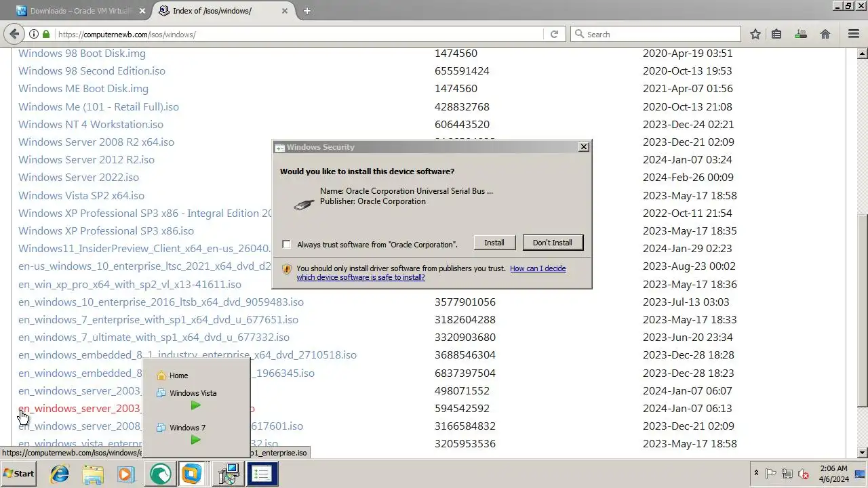
Task: Launch Internet Explorer from taskbar
Action: pyautogui.click(x=60, y=474)
